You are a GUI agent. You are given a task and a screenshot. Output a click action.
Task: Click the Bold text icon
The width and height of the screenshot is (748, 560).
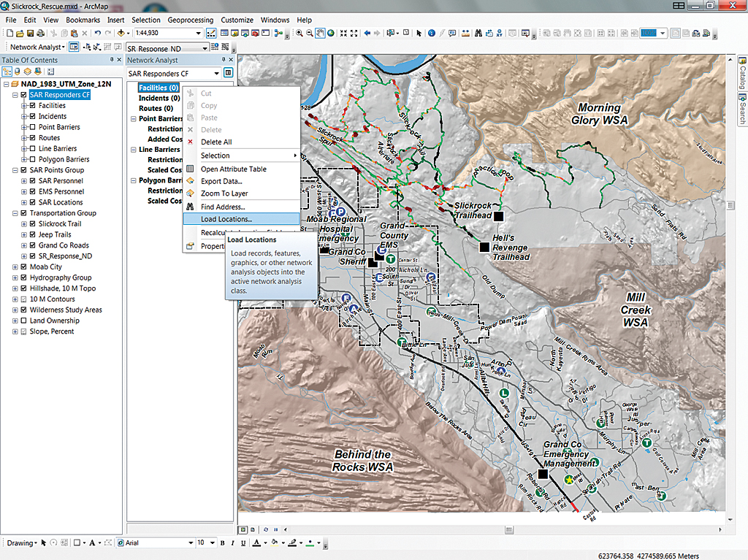click(x=222, y=542)
